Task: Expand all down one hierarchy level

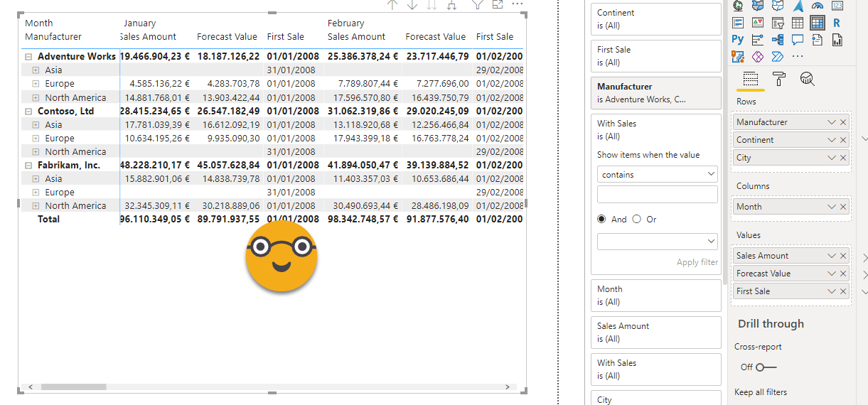Action: pos(451,4)
